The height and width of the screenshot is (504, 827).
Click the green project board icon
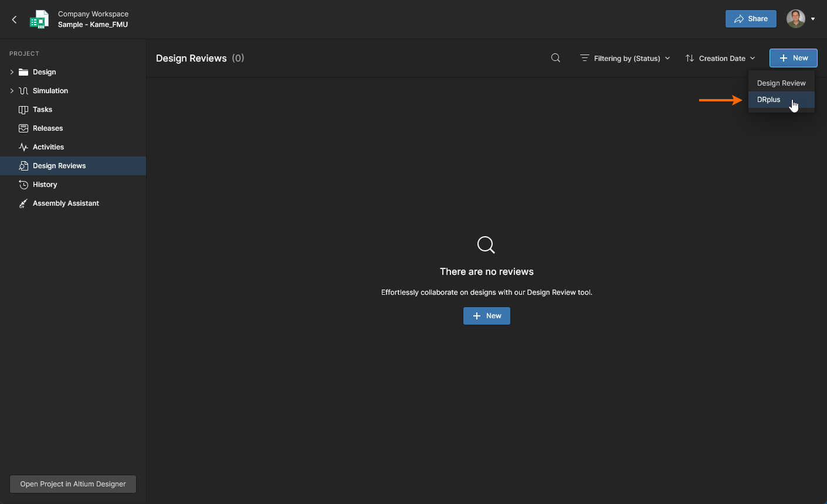click(39, 19)
